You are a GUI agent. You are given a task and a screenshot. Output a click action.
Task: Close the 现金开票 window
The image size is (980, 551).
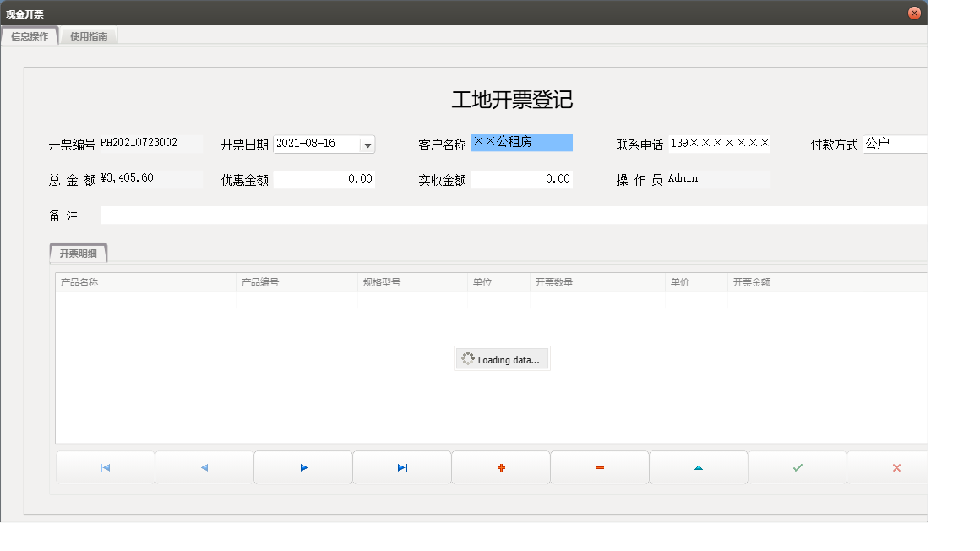click(914, 12)
